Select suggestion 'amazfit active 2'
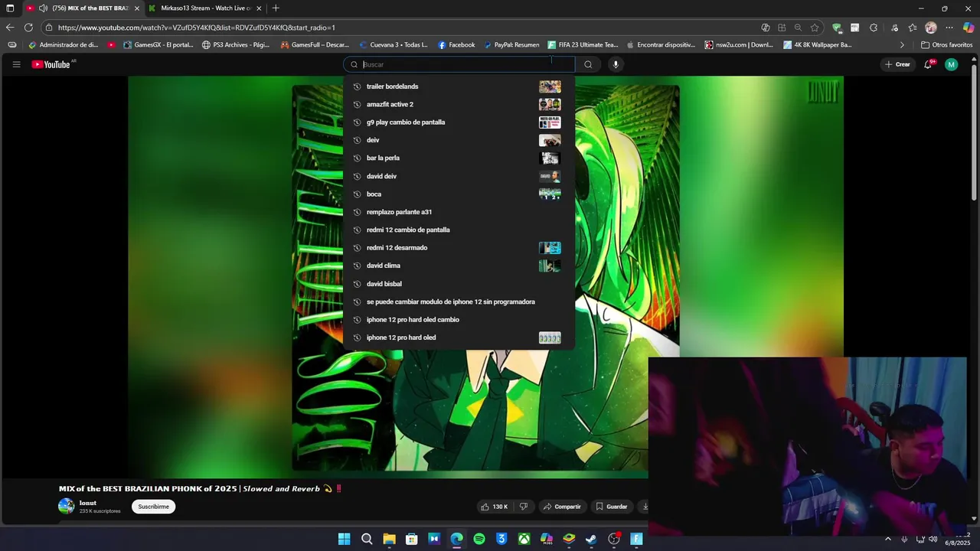980x551 pixels. [x=459, y=104]
